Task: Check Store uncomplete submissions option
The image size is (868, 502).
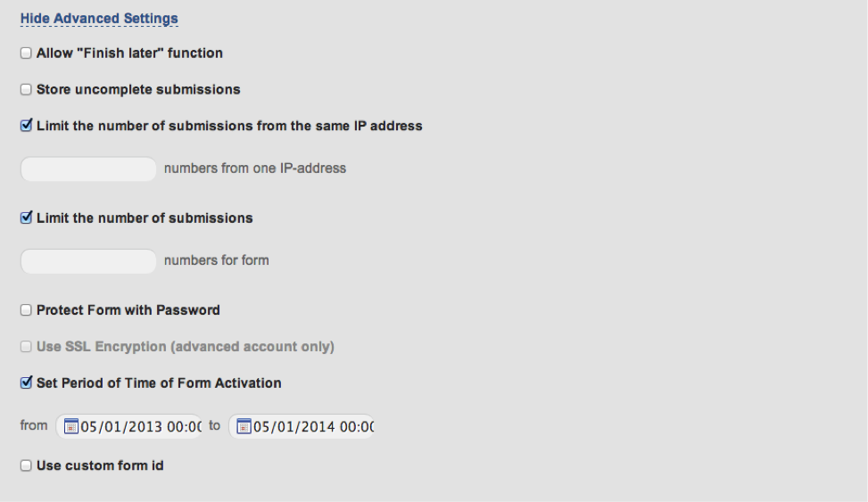Action: [26, 90]
